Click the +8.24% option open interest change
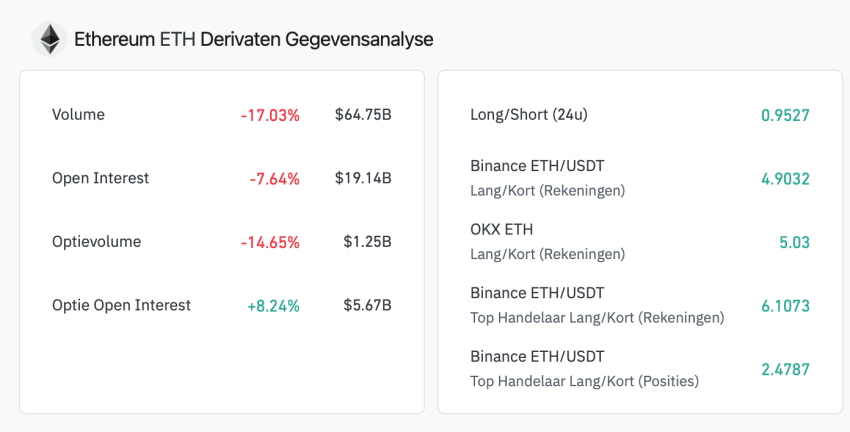Viewport: 850px width, 432px height. [273, 306]
